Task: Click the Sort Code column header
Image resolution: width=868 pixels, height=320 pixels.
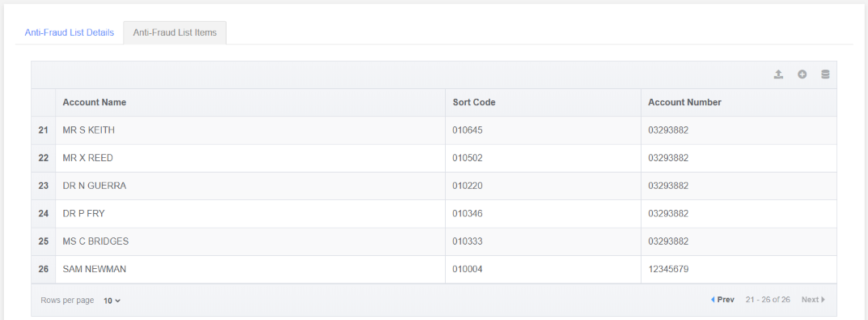Action: 543,103
